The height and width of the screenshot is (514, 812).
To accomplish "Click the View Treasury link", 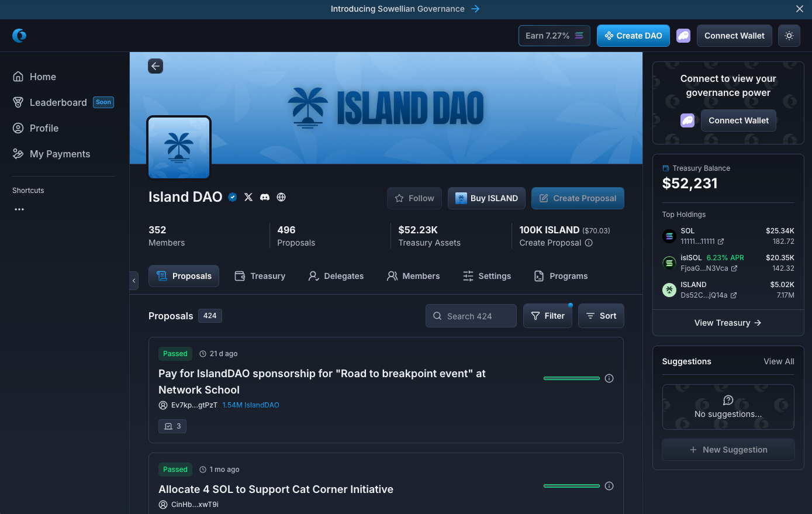I will (728, 323).
